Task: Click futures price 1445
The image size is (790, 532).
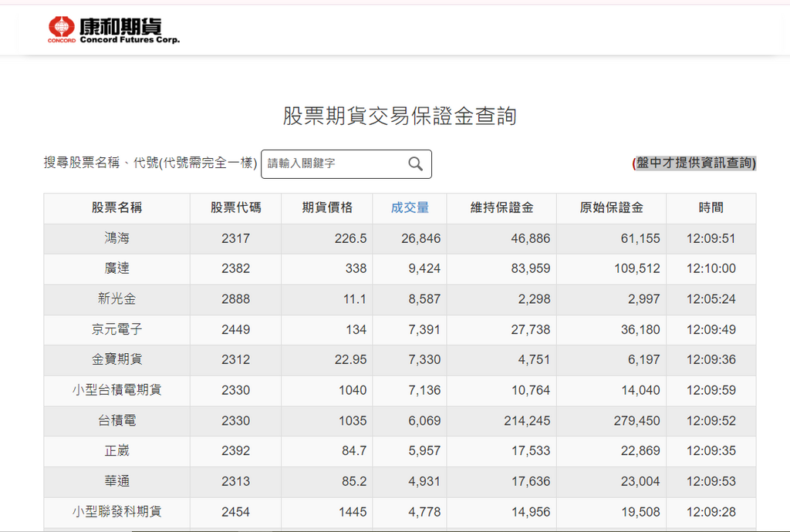Action: coord(353,512)
